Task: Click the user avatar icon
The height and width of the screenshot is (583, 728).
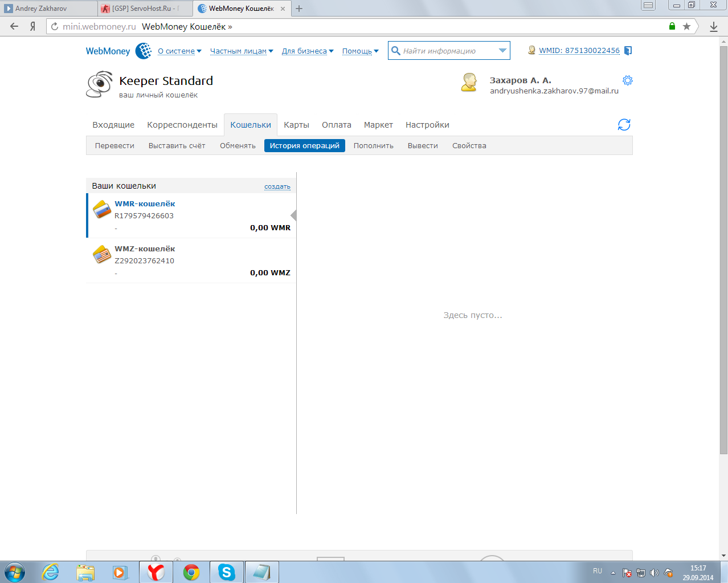Action: [469, 82]
